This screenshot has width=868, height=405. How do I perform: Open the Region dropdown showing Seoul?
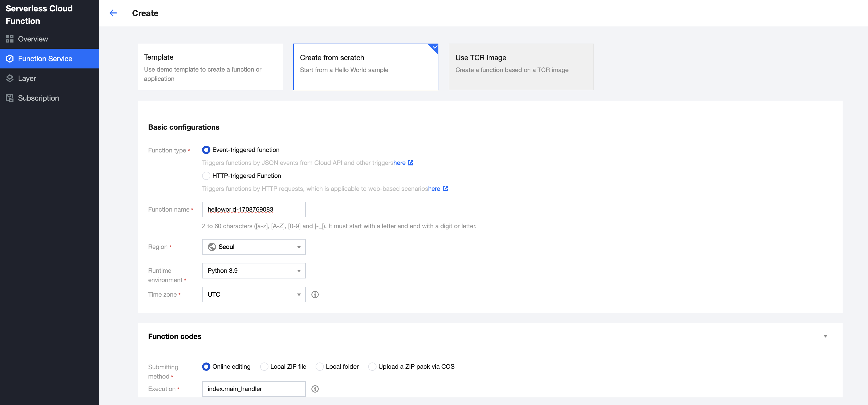tap(253, 247)
